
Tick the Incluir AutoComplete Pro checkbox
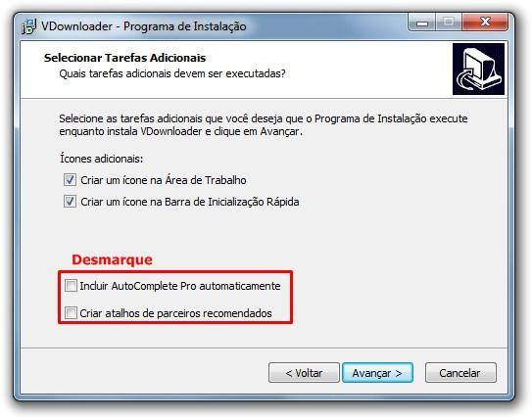(71, 286)
